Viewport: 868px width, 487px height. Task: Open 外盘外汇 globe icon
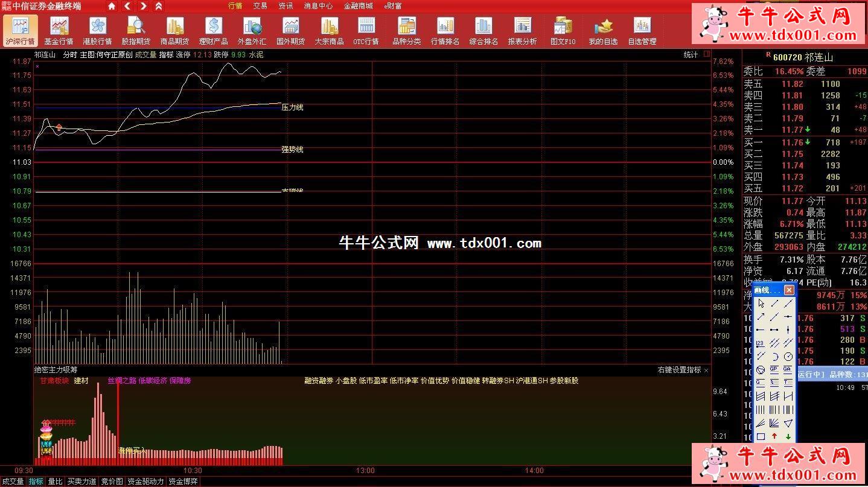[252, 30]
